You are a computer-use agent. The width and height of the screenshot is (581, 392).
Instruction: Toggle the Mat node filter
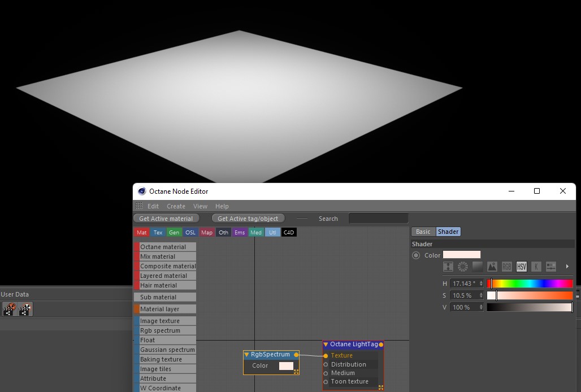(141, 233)
